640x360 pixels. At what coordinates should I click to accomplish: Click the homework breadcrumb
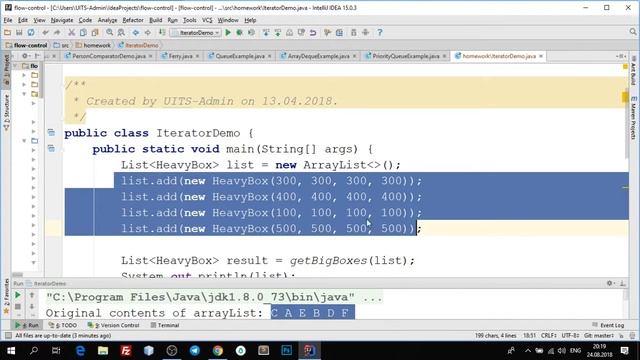coord(93,45)
